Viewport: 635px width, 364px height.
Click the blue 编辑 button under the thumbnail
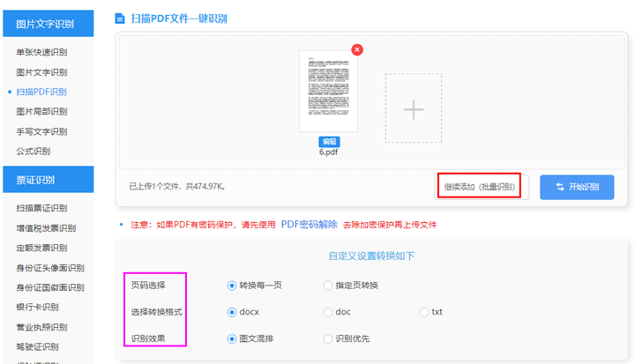(329, 141)
